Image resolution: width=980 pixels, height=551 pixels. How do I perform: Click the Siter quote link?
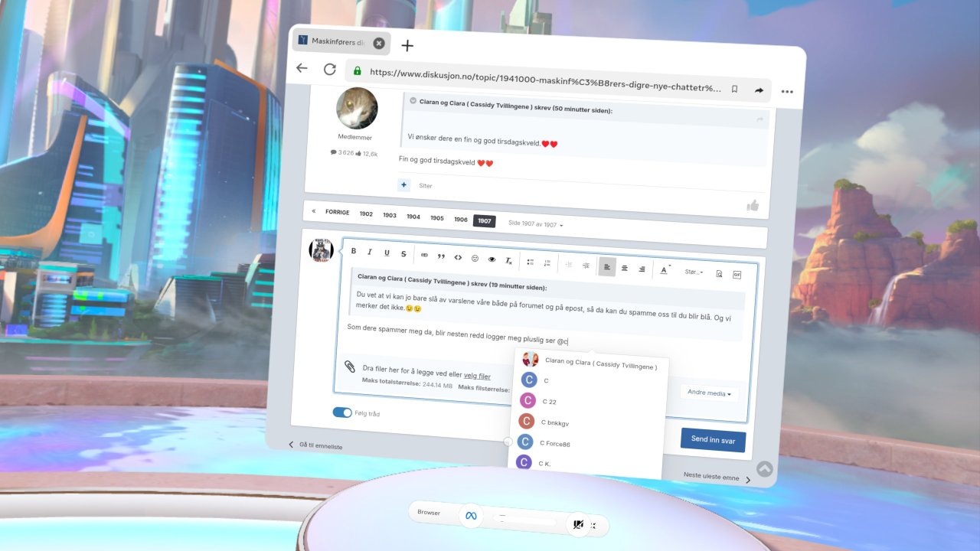[425, 186]
